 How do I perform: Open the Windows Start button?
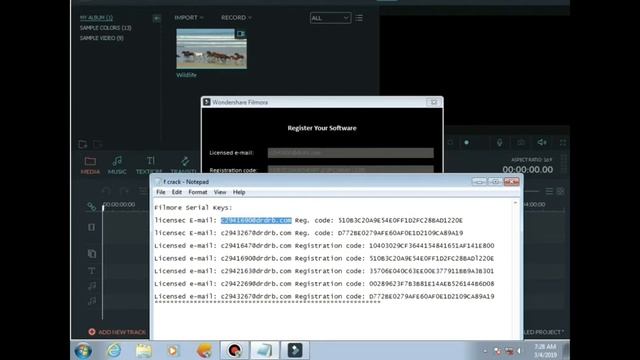pos(83,351)
